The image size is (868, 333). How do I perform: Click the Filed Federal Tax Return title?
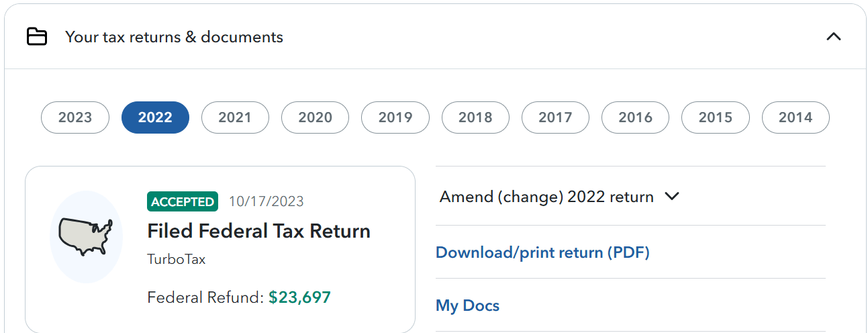coord(258,231)
